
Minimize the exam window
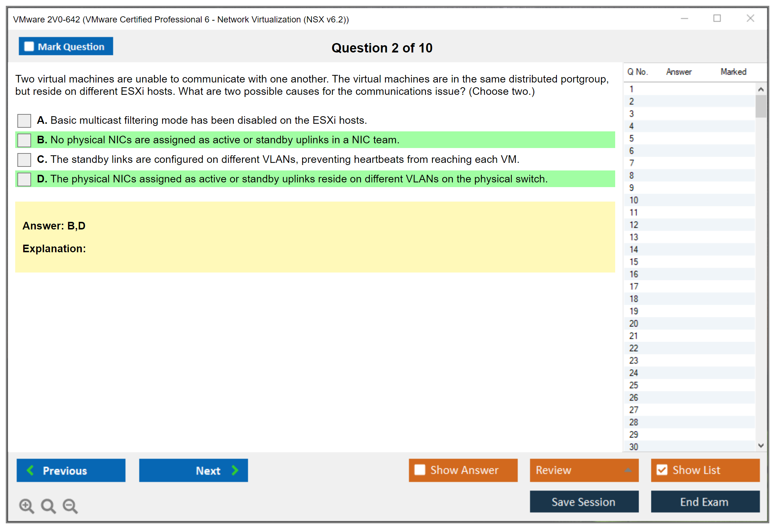point(684,18)
